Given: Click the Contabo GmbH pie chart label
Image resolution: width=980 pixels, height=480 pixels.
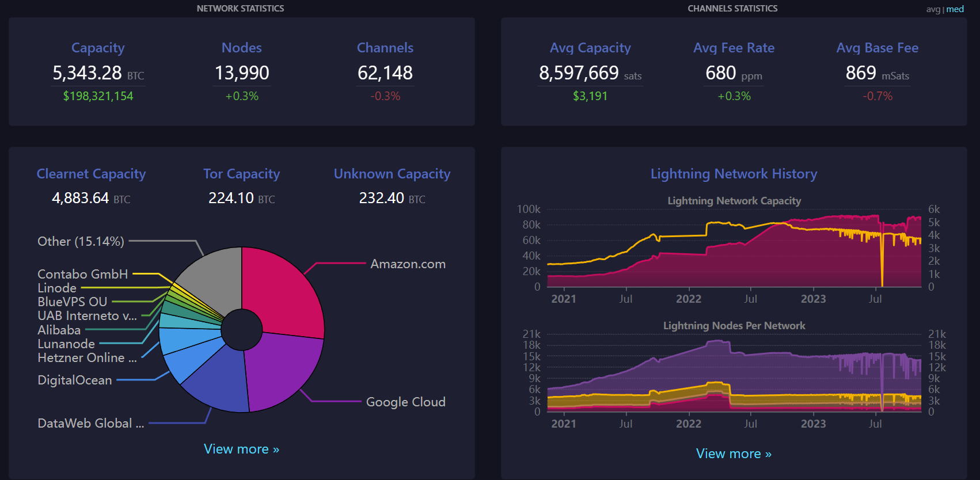Looking at the screenshot, I should pos(83,274).
